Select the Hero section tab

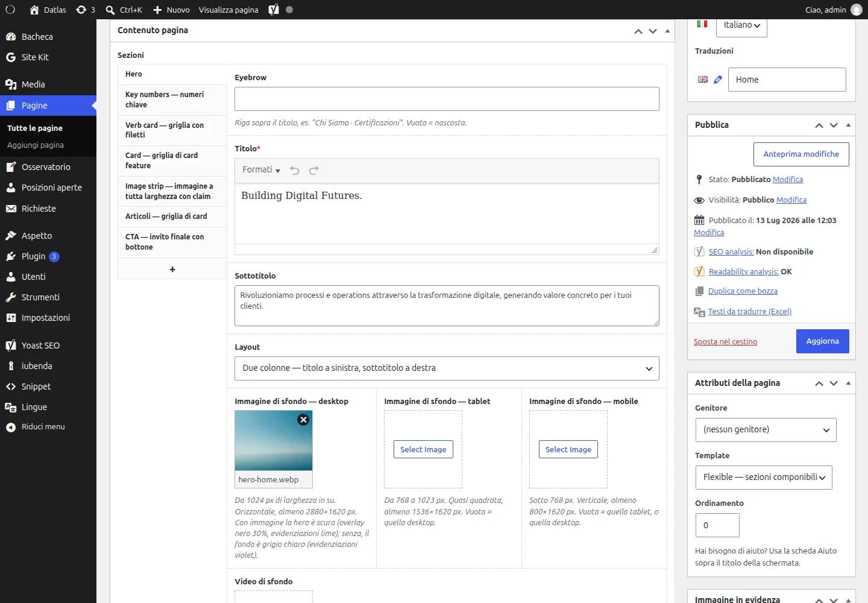coord(172,74)
